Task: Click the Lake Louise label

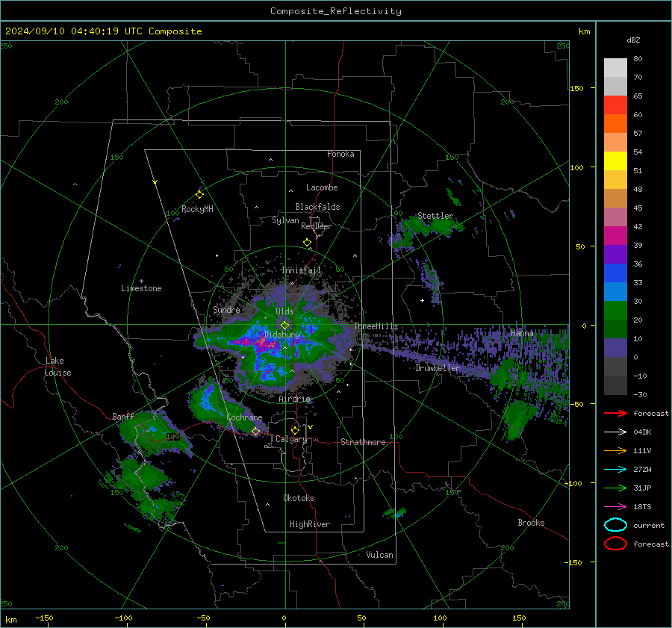Action: pos(57,367)
